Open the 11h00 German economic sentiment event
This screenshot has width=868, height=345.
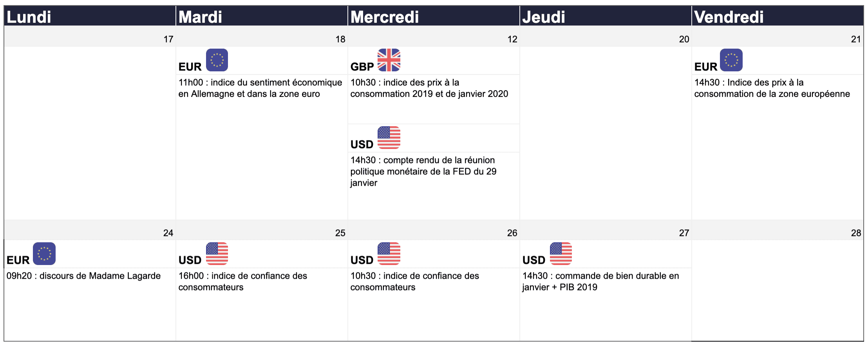[x=260, y=88]
